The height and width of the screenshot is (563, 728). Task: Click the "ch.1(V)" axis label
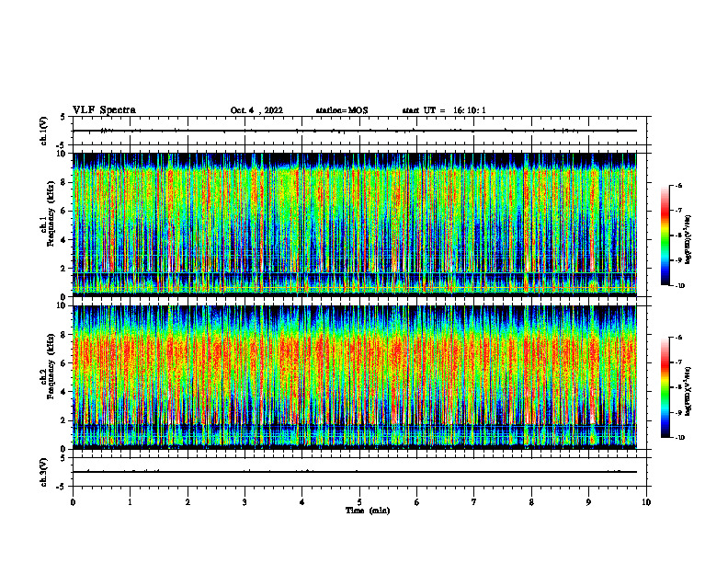pyautogui.click(x=43, y=131)
